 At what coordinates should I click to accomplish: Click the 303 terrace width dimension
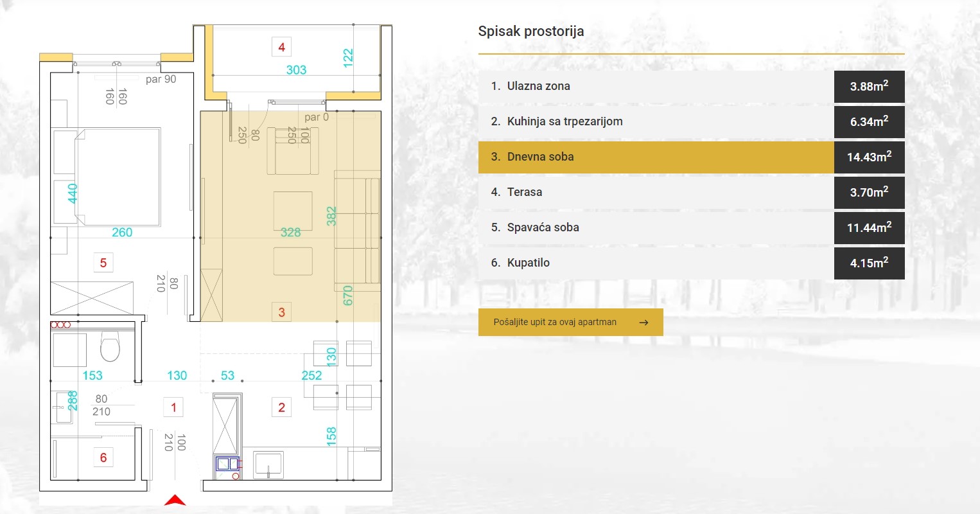pyautogui.click(x=296, y=70)
